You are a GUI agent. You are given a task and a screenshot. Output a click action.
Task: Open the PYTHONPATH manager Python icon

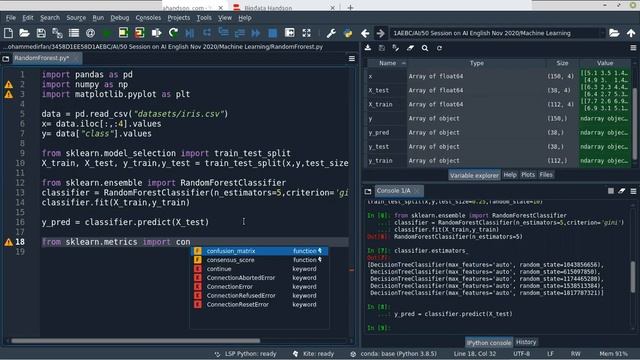pos(348,33)
